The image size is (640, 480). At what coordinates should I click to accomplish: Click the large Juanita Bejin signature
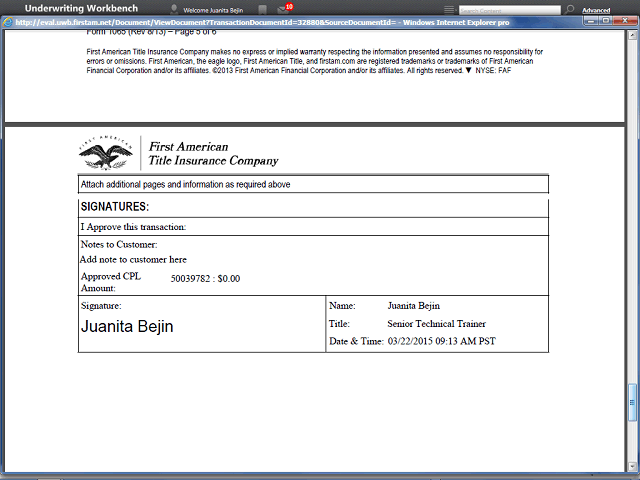tap(127, 327)
